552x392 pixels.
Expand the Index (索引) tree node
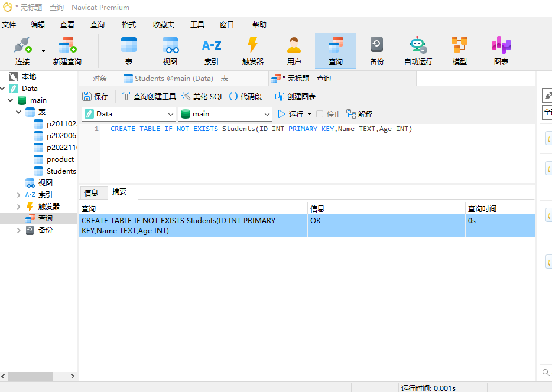pos(19,195)
